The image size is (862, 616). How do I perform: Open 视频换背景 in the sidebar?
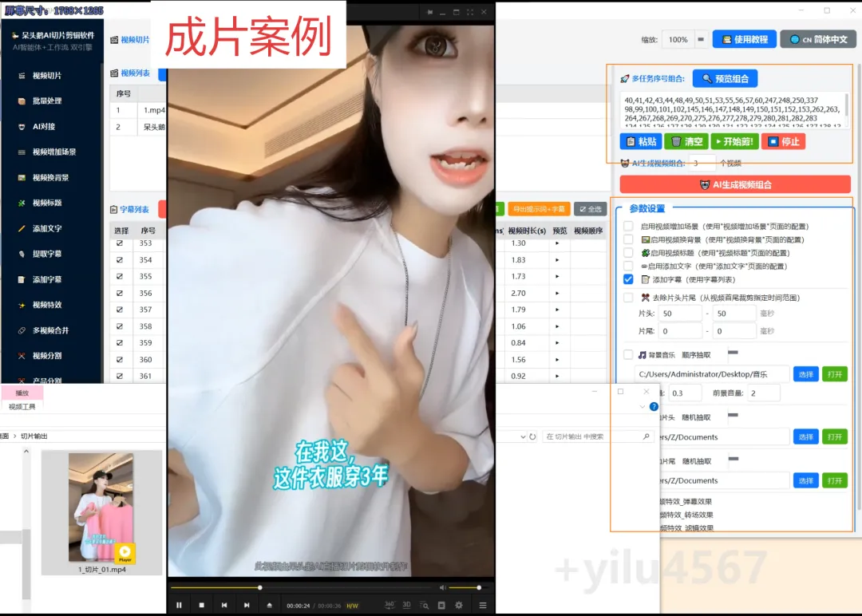pos(50,177)
